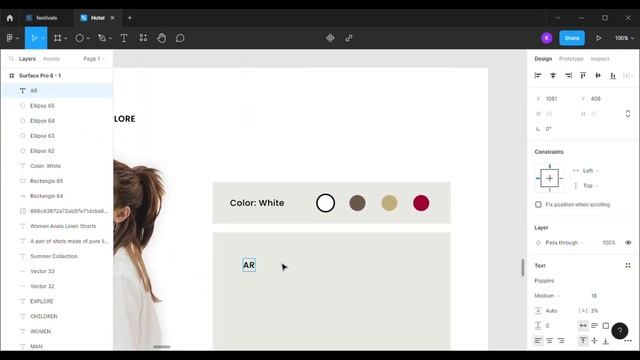Select the Pen tool
The image size is (640, 360).
tap(102, 38)
